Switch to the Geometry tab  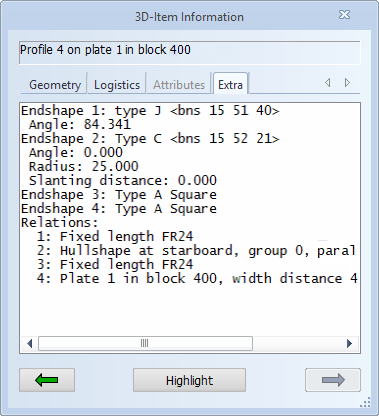tap(55, 85)
